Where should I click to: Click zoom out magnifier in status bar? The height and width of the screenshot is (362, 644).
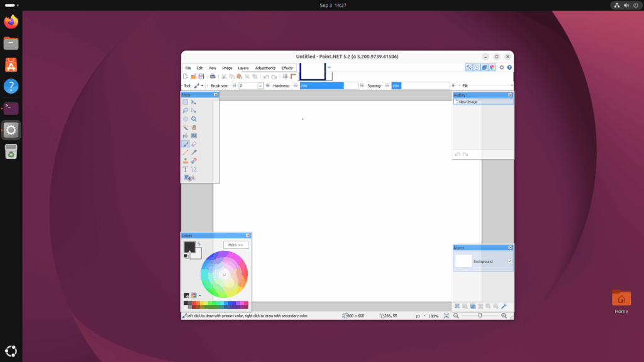coord(456,316)
